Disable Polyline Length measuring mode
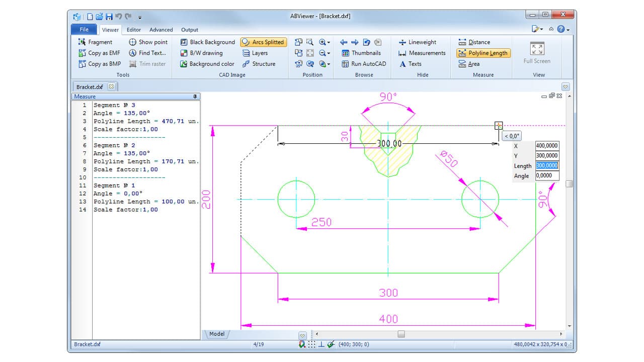Viewport: 644px width, 362px height. point(482,53)
